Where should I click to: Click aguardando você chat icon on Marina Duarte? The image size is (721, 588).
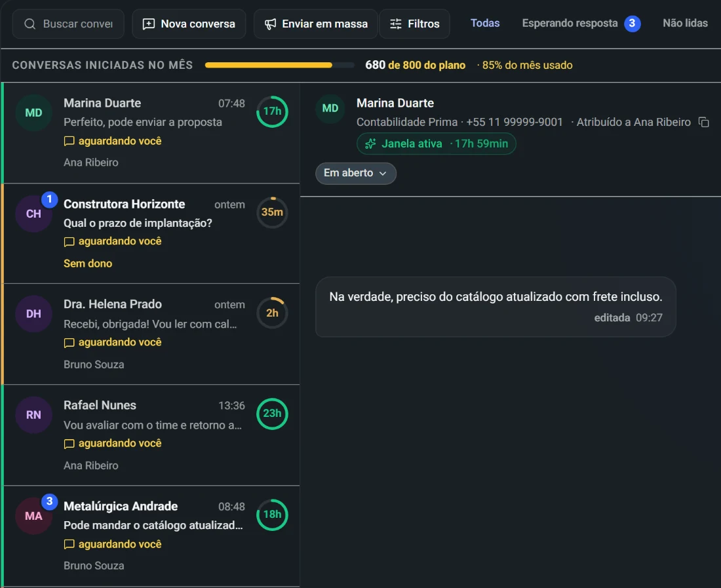(69, 141)
